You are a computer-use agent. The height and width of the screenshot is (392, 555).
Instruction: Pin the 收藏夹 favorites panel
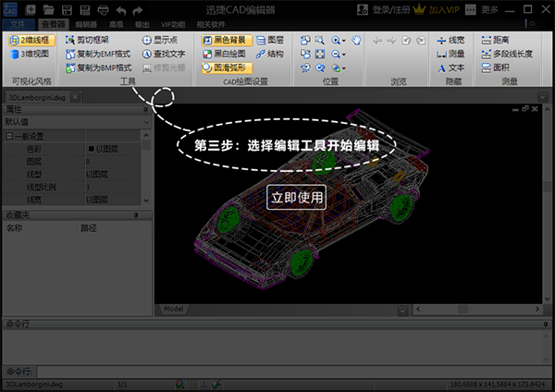point(136,214)
